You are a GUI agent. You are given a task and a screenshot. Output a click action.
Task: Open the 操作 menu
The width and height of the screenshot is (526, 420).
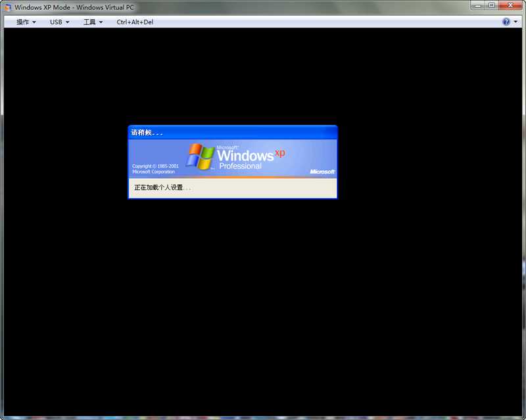tap(26, 22)
